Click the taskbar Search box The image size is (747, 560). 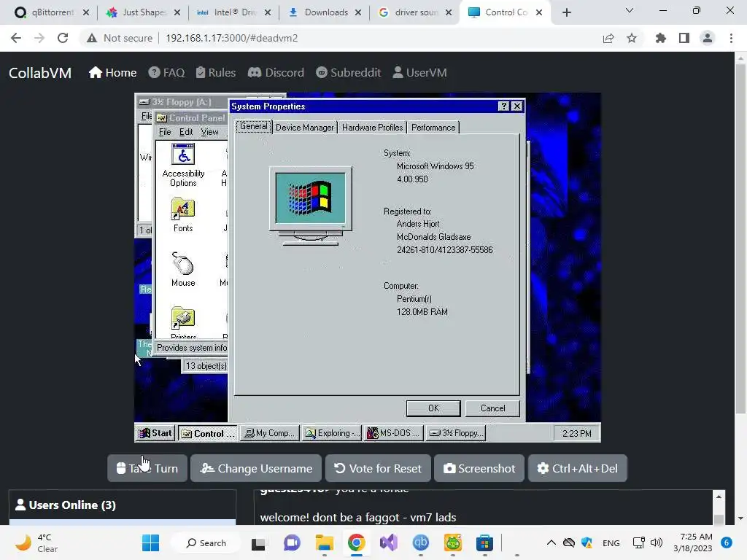(205, 542)
